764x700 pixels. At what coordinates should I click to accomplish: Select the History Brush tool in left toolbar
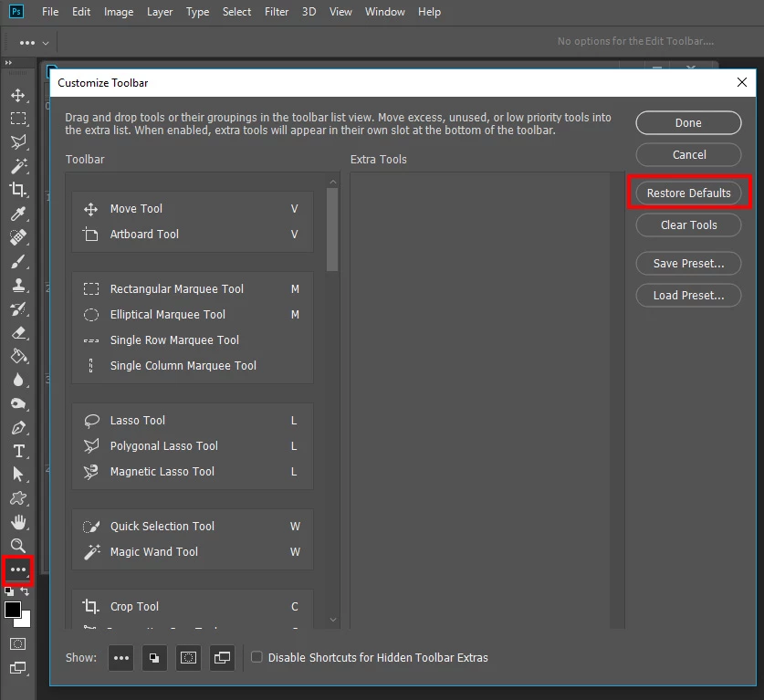(x=18, y=308)
